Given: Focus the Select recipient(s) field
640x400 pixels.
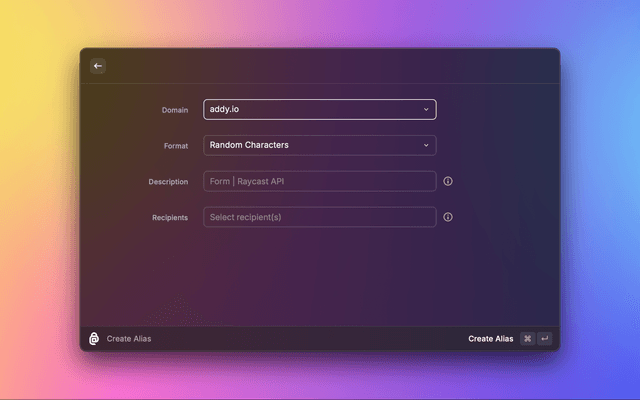Looking at the screenshot, I should click(319, 217).
